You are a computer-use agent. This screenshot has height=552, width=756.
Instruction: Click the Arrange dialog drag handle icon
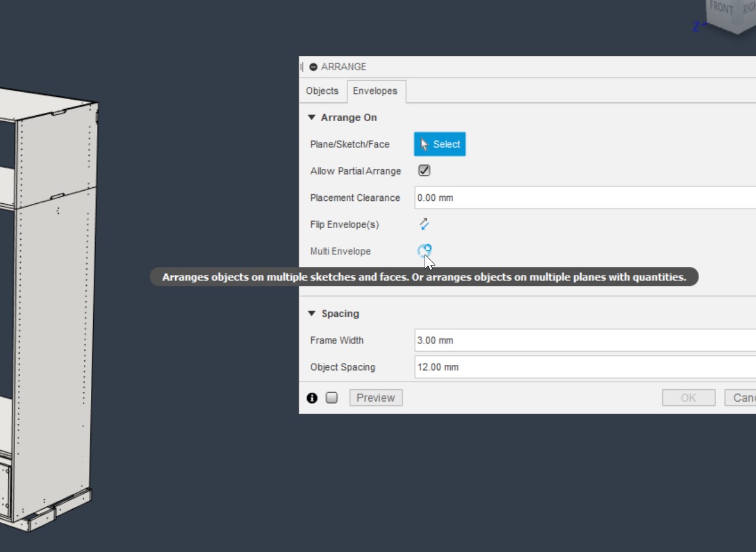(x=301, y=66)
